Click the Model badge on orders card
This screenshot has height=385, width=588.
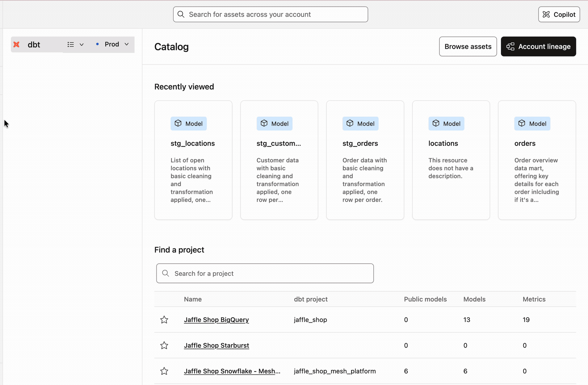point(532,123)
